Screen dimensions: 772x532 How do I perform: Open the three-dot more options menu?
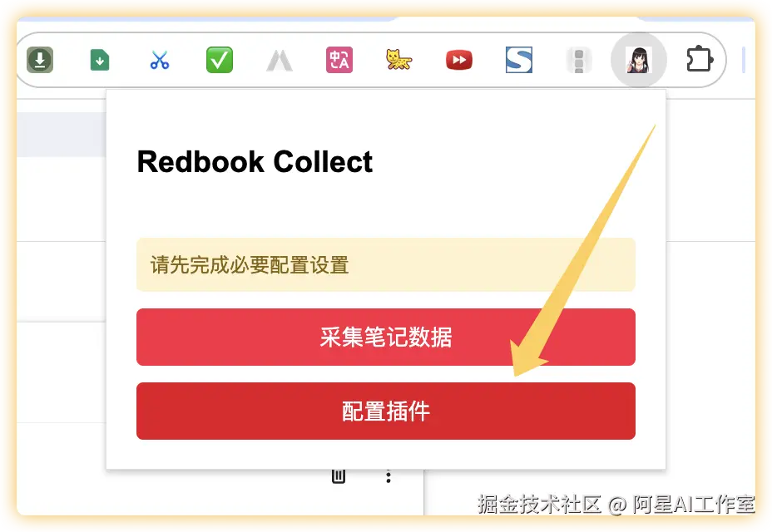[388, 476]
